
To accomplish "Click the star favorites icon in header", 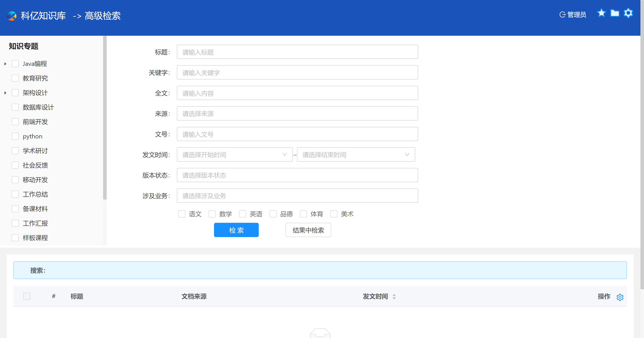I will (601, 13).
